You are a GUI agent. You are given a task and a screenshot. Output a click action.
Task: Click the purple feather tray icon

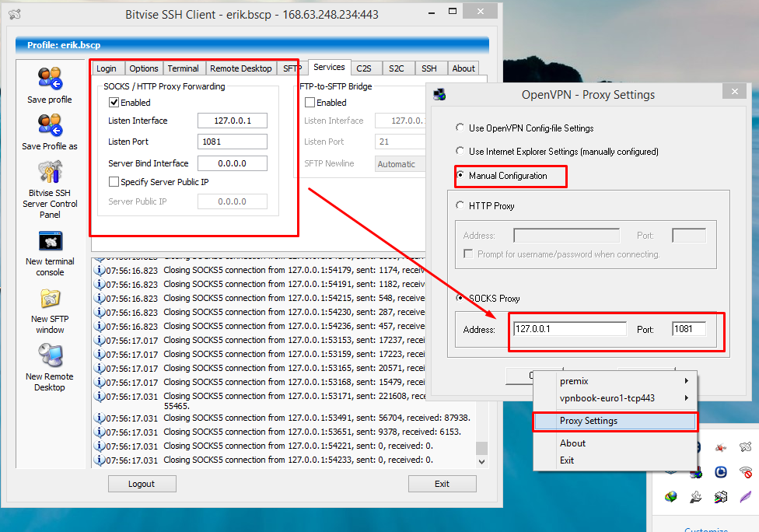[746, 496]
